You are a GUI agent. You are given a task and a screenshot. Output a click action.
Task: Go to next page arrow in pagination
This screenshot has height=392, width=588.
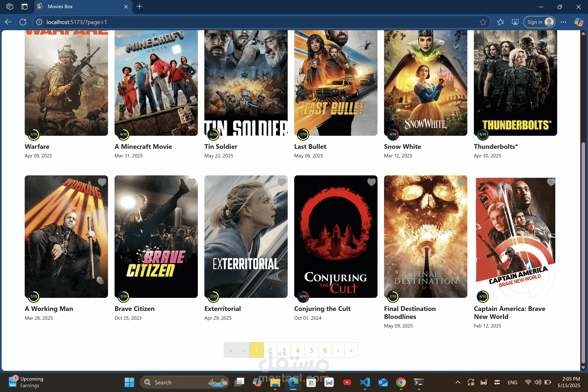click(338, 350)
